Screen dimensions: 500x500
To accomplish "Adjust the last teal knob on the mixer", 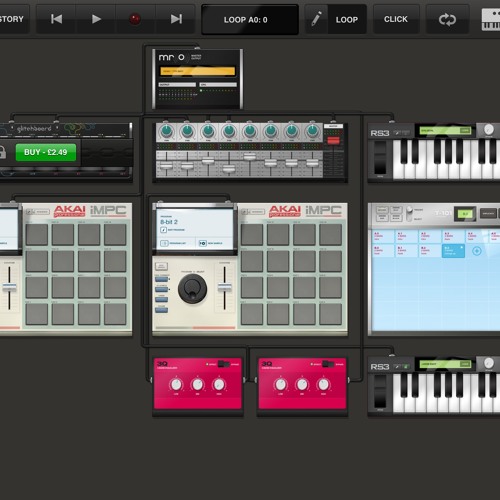I will coord(312,131).
